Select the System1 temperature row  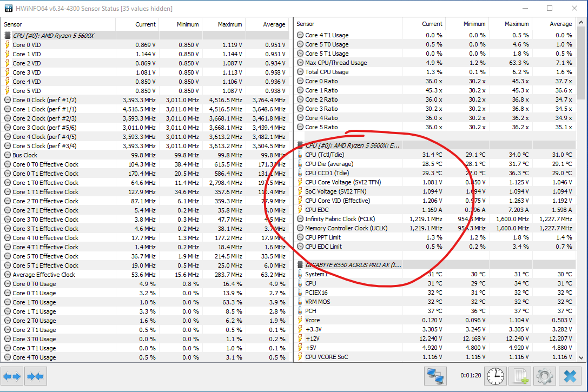click(x=435, y=274)
